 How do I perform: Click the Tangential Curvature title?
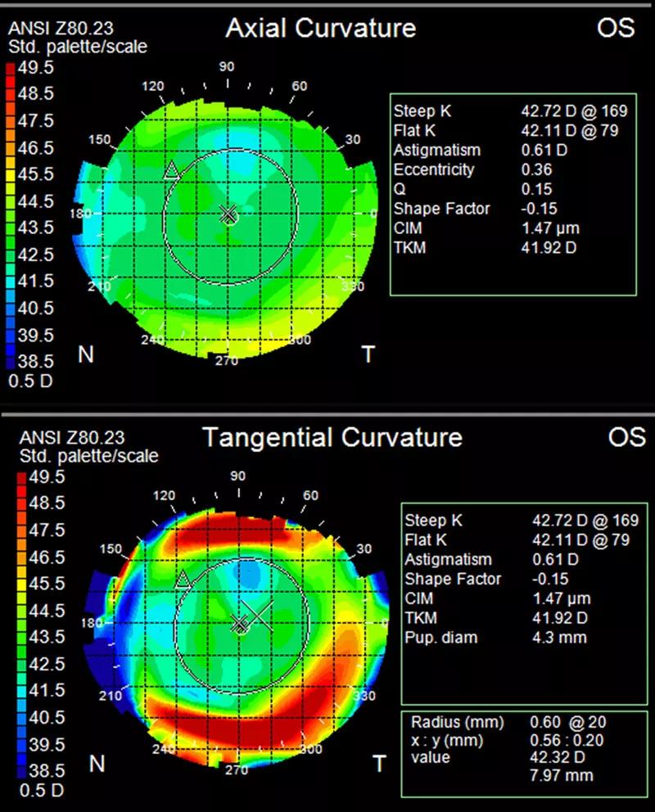click(x=332, y=437)
